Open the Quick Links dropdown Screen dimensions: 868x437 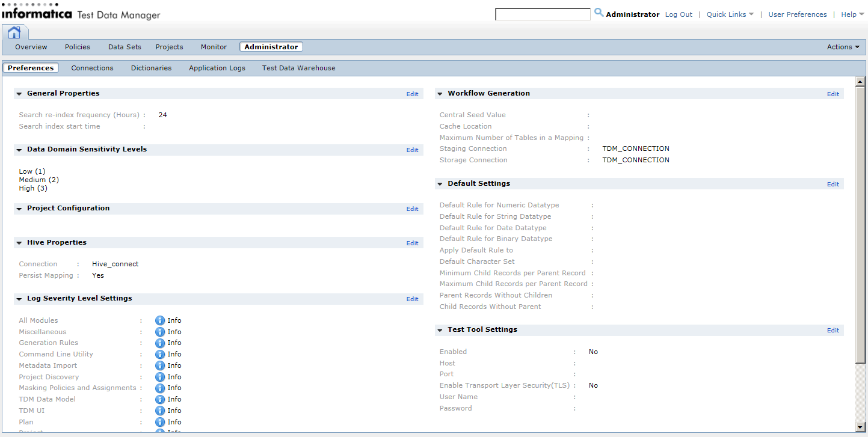tap(730, 14)
